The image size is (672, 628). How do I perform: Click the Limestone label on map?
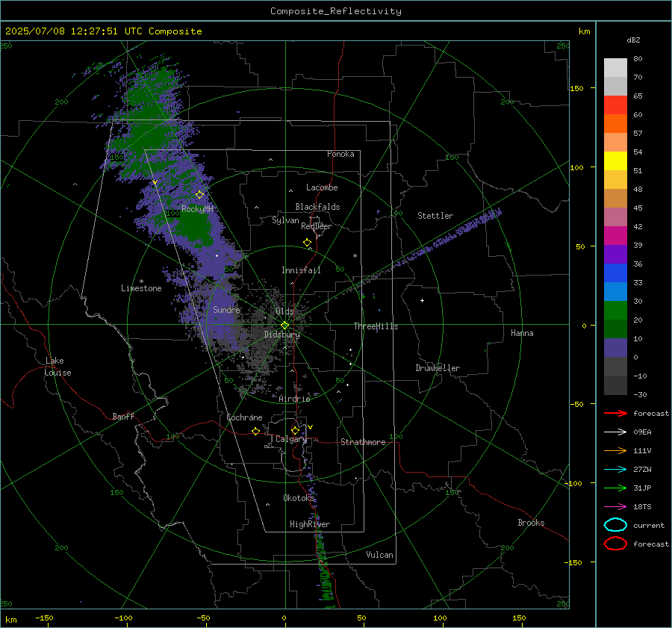141,288
